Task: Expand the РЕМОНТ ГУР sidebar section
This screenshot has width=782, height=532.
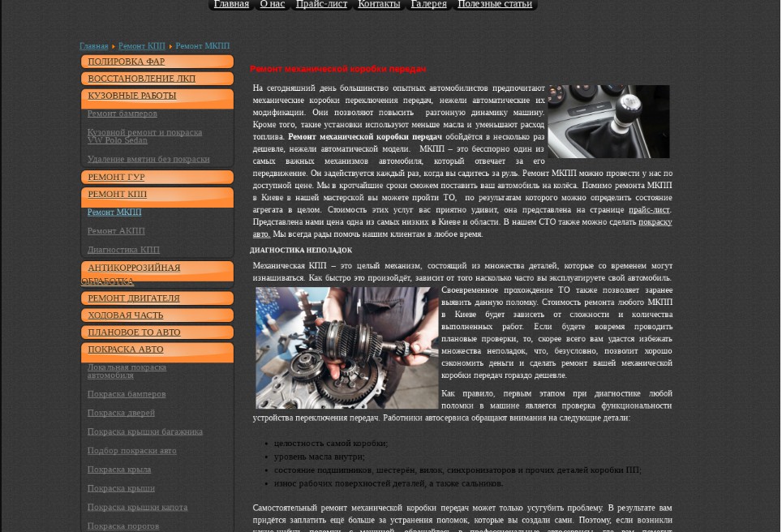Action: point(157,177)
